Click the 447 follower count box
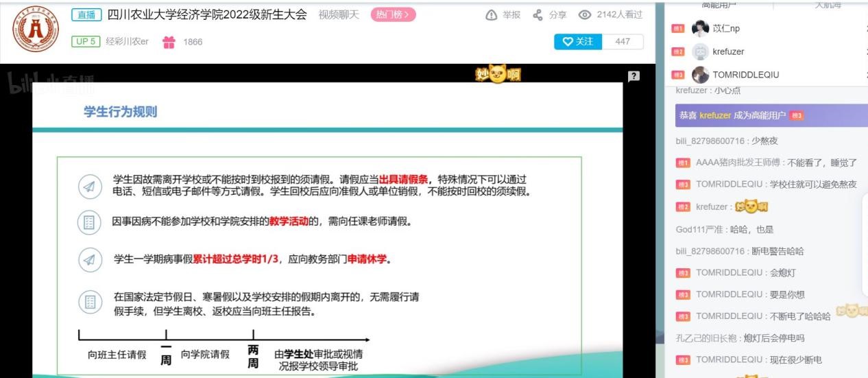 click(623, 42)
